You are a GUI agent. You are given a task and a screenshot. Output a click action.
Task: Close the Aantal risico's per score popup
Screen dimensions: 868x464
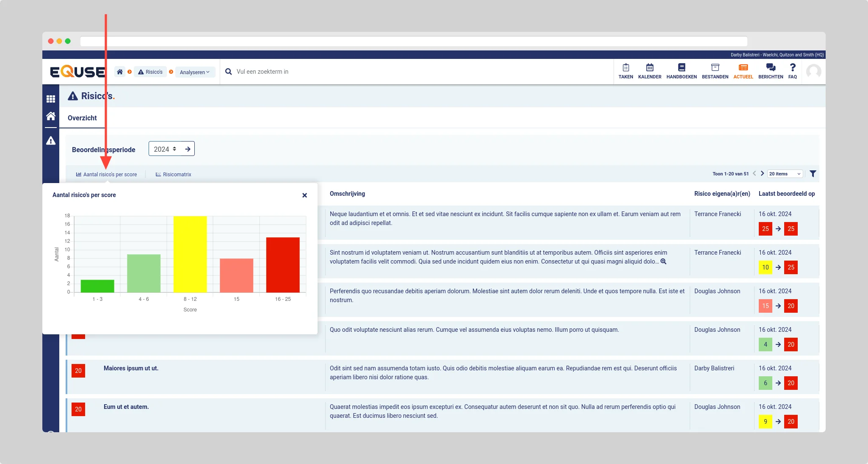(x=304, y=195)
